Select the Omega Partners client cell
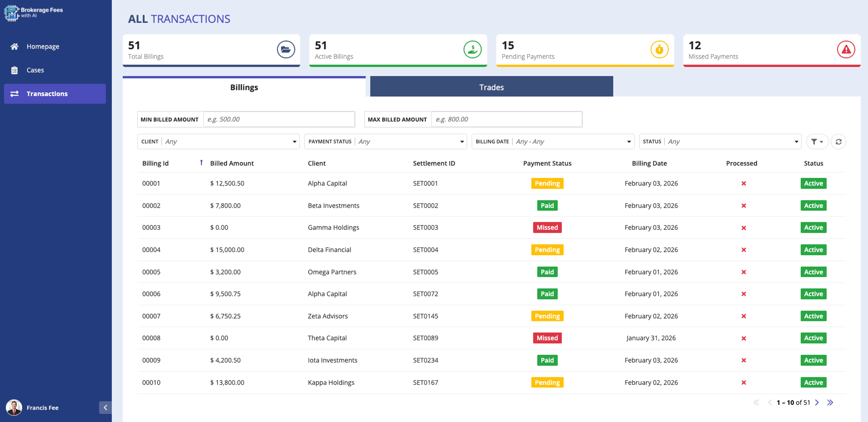The height and width of the screenshot is (422, 868). (332, 272)
